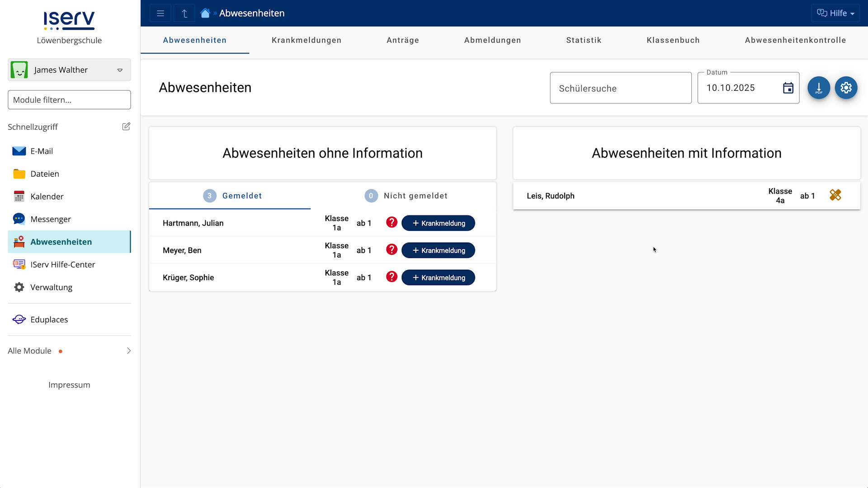868x488 pixels.
Task: Switch to the Statistik tab
Action: click(584, 40)
